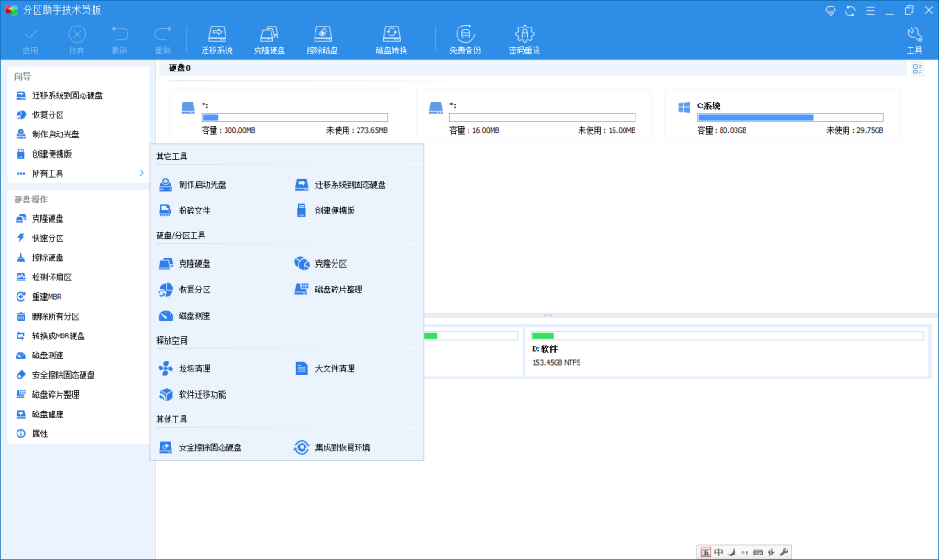The height and width of the screenshot is (560, 939).
Task: Open the 克隆硬盘 toolbar tool
Action: coord(270,37)
